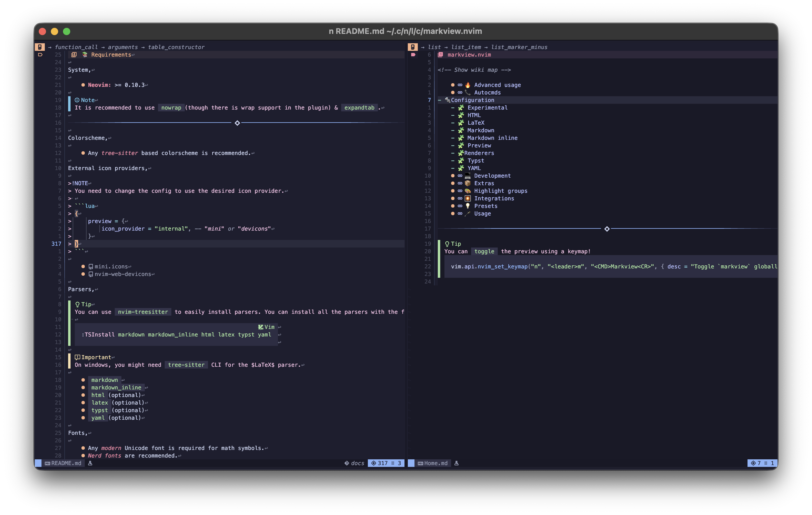Click the Note info circle icon
The height and width of the screenshot is (515, 812).
click(77, 100)
